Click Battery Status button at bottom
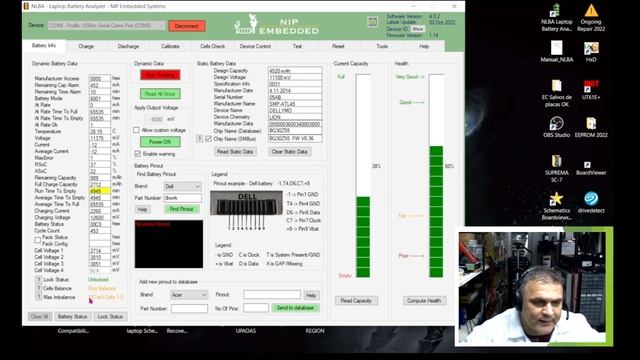 [72, 316]
